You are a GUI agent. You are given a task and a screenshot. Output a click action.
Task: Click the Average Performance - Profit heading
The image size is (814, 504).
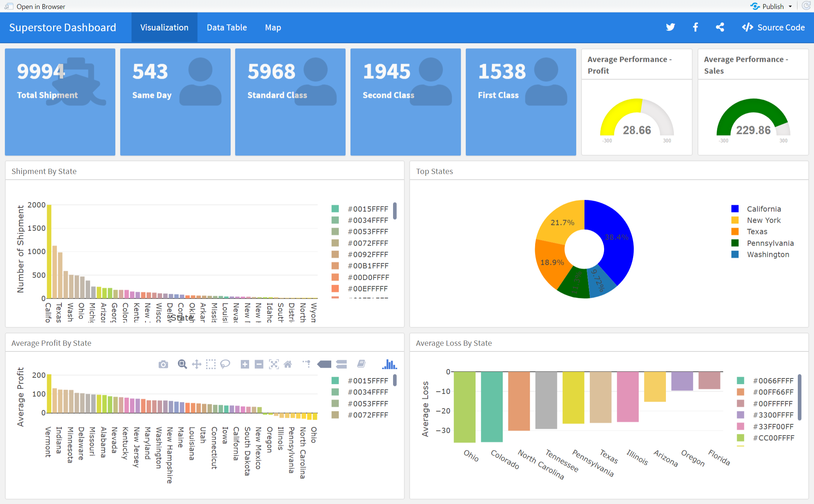630,65
